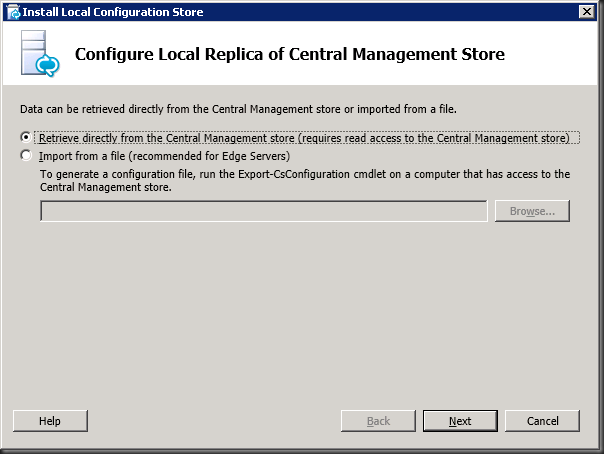This screenshot has height=454, width=604.
Task: Close the Install Local Configuration Store window
Action: coord(586,12)
